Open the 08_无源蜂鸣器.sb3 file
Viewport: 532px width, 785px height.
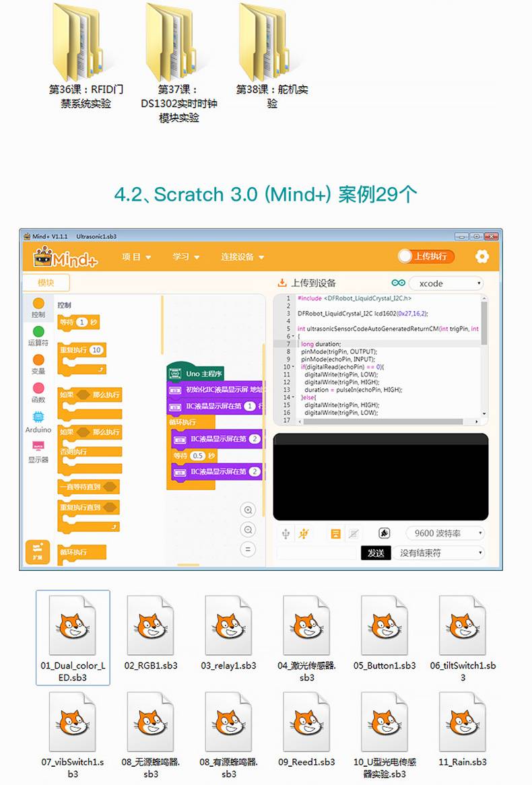tap(151, 735)
